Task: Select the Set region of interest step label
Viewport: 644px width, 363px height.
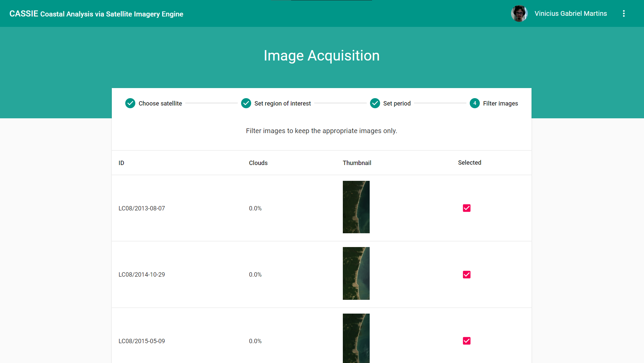Action: coord(282,103)
